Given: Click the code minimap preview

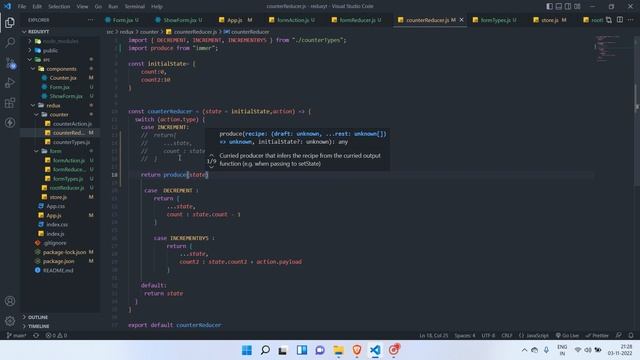Looking at the screenshot, I should click(607, 48).
